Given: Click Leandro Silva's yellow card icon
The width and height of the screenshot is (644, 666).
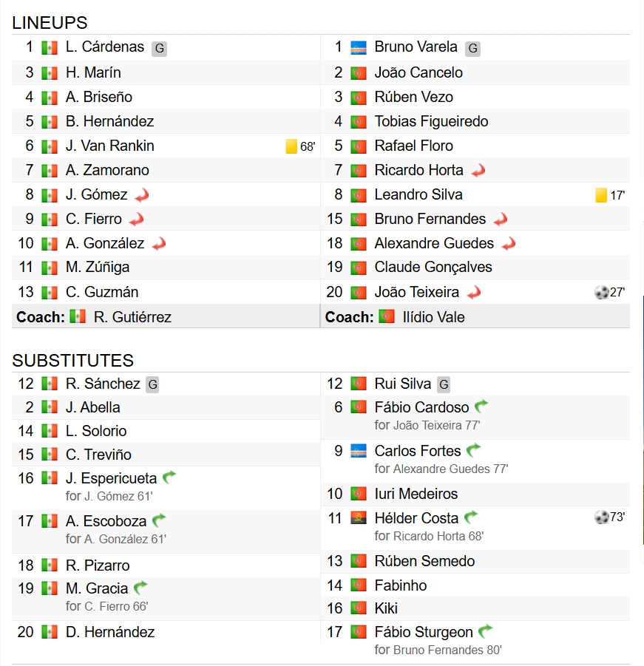Looking at the screenshot, I should 601,195.
